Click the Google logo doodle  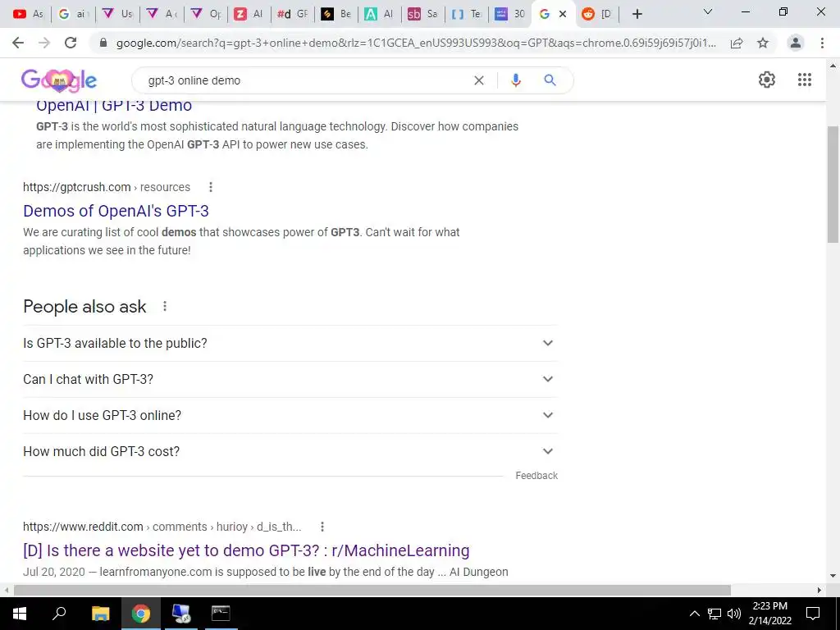pyautogui.click(x=59, y=80)
